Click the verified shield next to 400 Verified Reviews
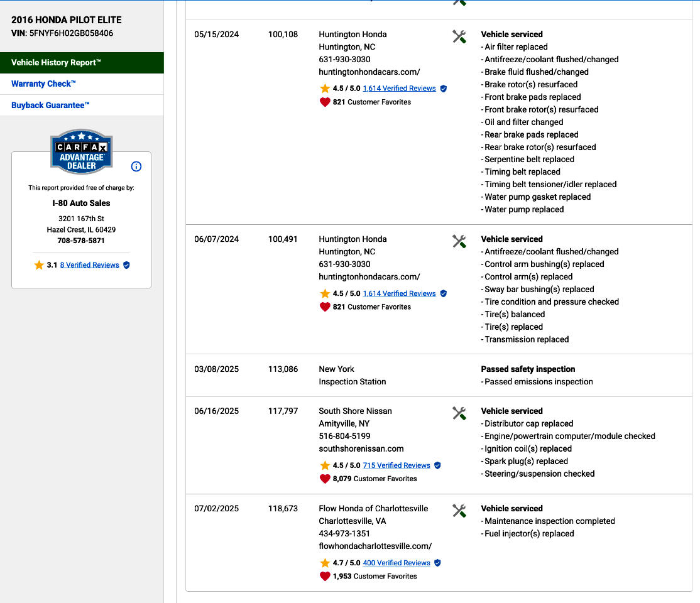The image size is (700, 603). click(x=437, y=563)
